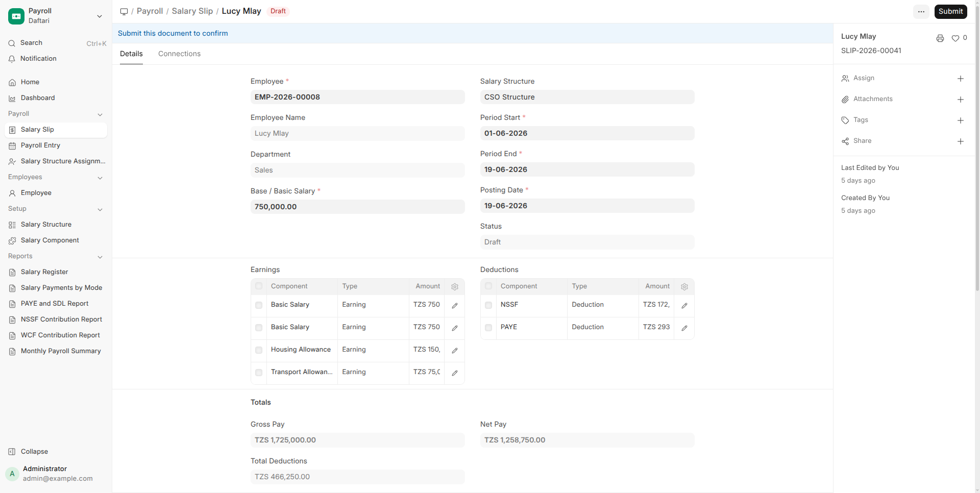
Task: Tick the PAYE deduction row checkbox
Action: tap(488, 328)
